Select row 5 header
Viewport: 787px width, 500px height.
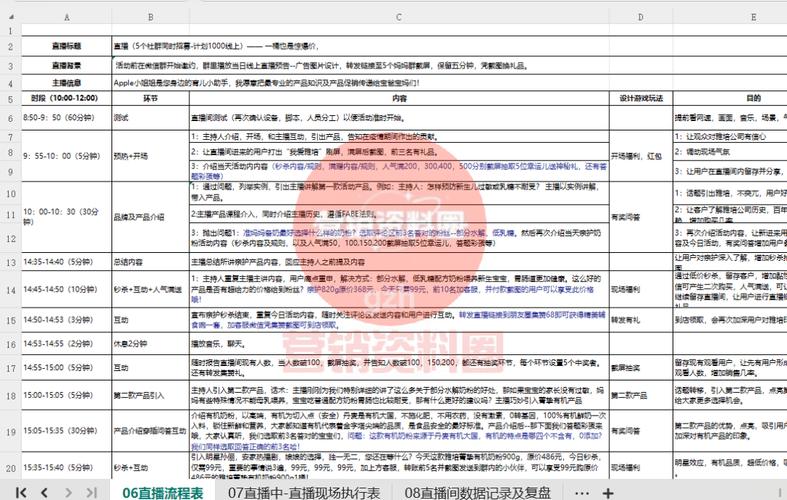click(11, 98)
